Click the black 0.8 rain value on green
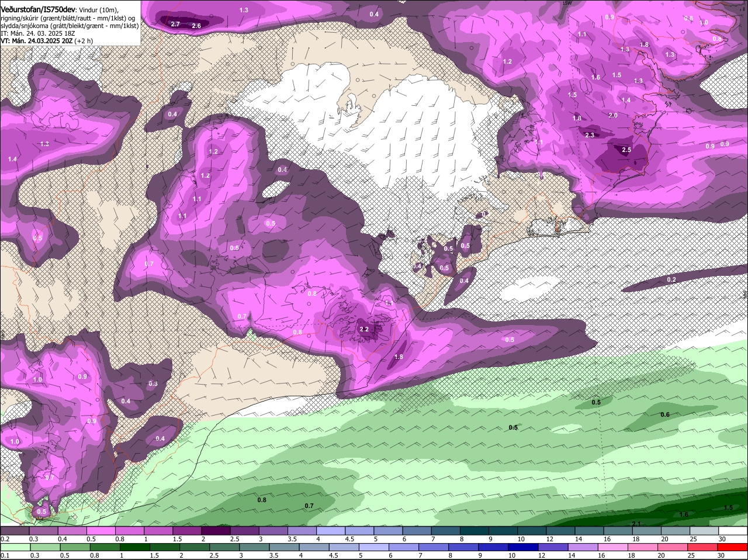 262,500
